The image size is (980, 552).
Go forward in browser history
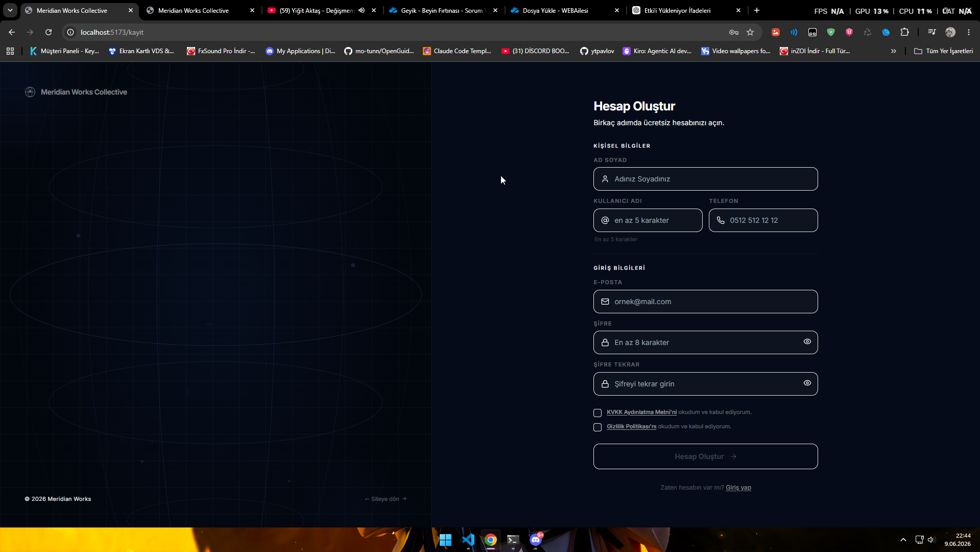[30, 32]
